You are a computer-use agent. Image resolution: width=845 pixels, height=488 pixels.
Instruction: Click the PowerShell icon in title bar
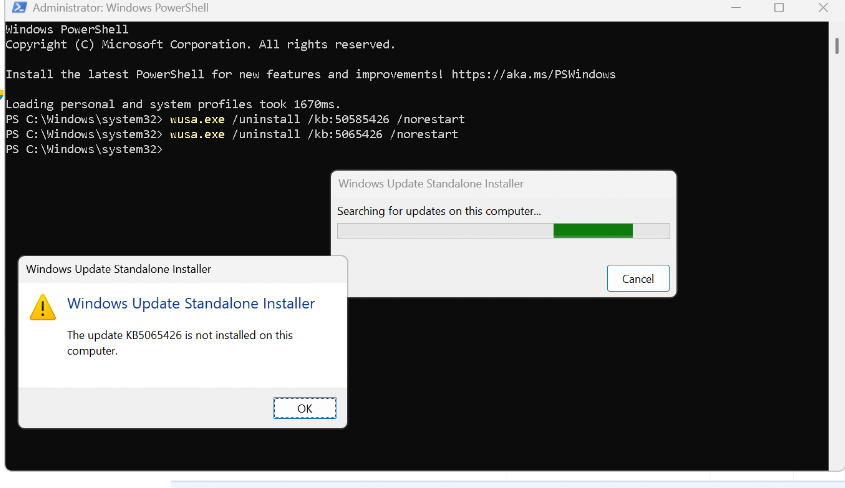pos(19,8)
